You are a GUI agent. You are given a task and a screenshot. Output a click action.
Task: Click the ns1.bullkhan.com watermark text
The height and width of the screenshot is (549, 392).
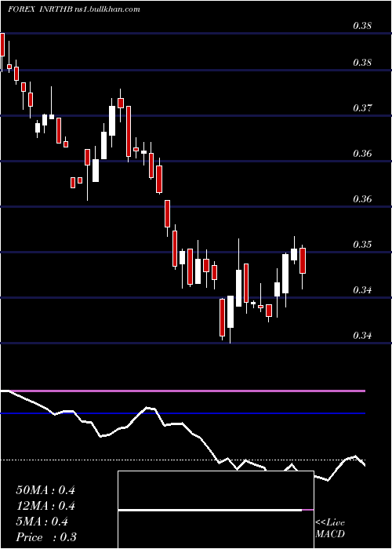tap(107, 9)
